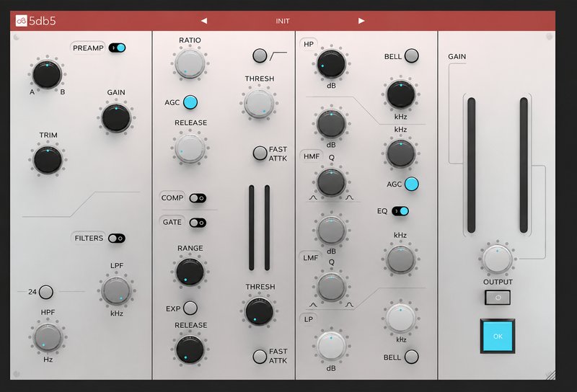Screen dimensions: 577x392
Task: Click the LP band label
Action: 309,319
